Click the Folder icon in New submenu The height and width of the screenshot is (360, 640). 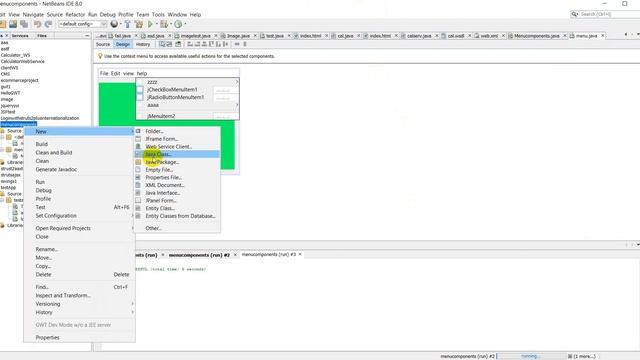point(138,131)
